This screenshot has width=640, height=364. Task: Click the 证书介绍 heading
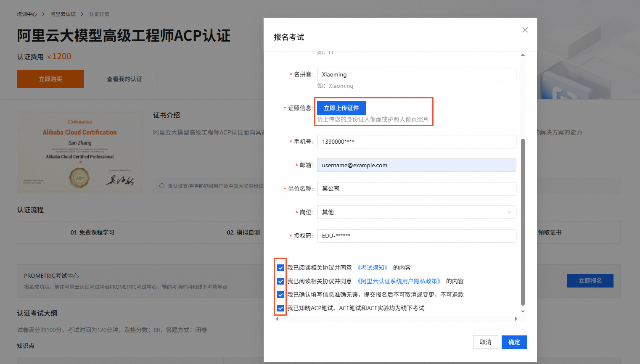167,115
